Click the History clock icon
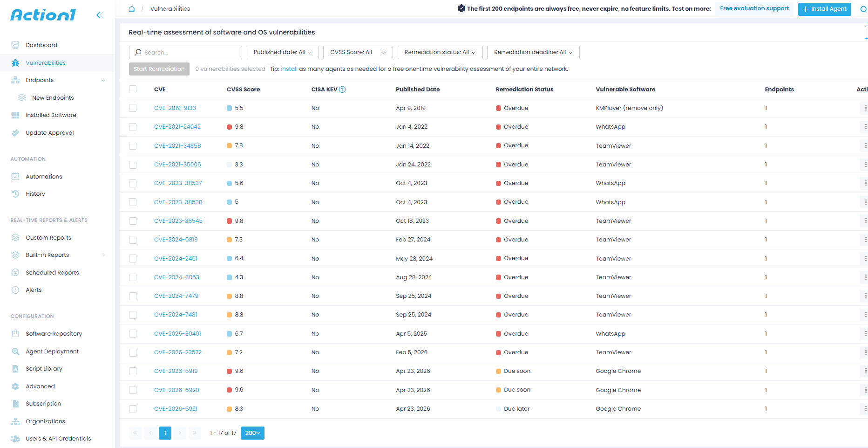 15,194
